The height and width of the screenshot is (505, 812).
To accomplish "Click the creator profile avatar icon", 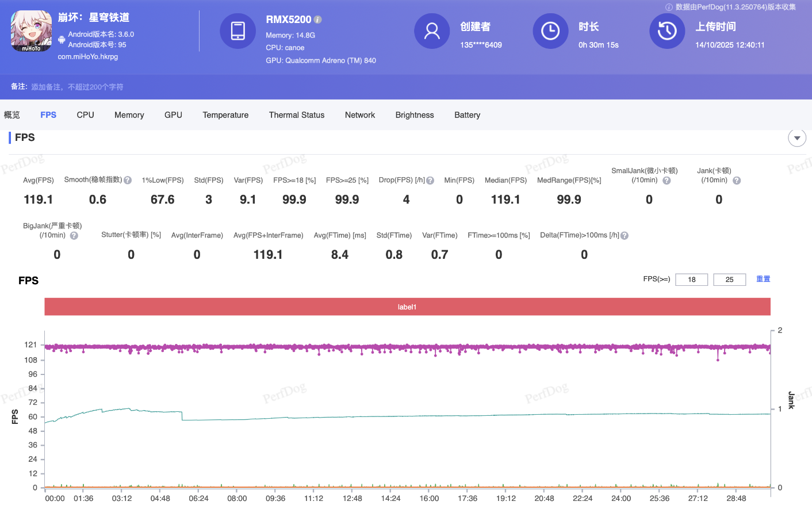I will click(x=432, y=31).
